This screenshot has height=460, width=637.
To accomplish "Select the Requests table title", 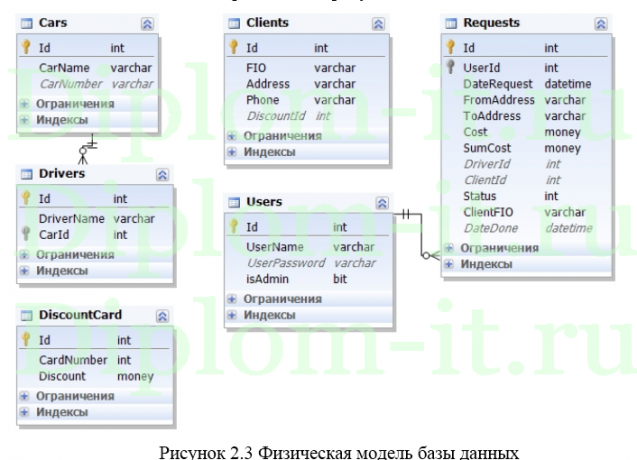I will tap(491, 23).
